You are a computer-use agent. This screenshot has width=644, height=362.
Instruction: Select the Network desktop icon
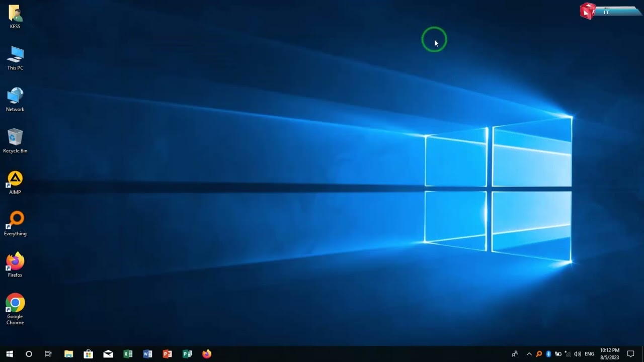(15, 99)
